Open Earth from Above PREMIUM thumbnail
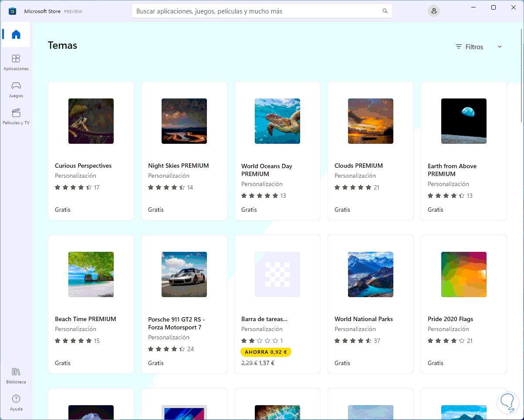The image size is (524, 420). tap(464, 121)
